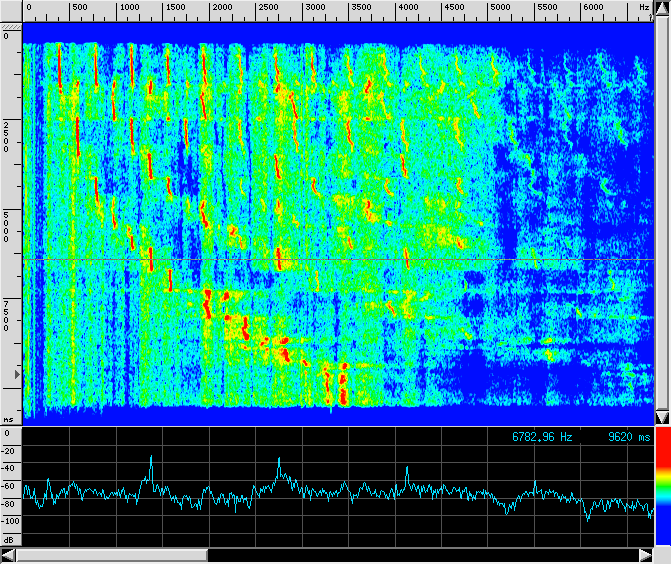
Task: Click the horizontal scrollbar right arrow
Action: (x=645, y=555)
